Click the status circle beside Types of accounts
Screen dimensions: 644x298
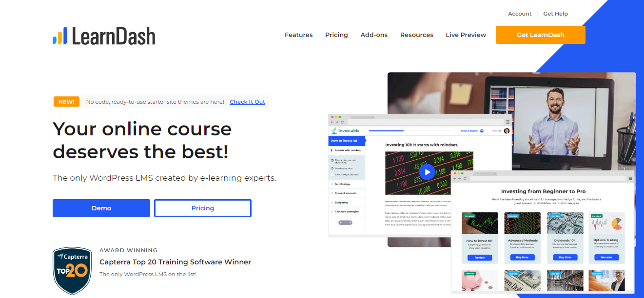332,193
